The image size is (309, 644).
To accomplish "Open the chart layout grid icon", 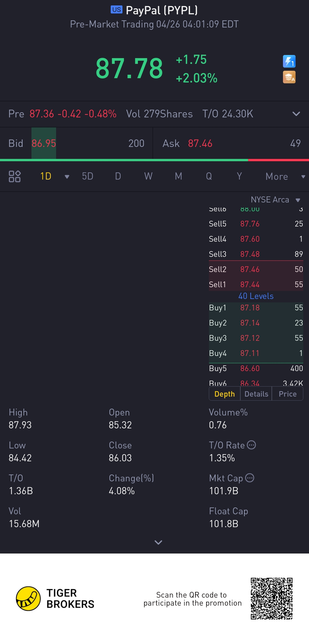I will pos(15,176).
